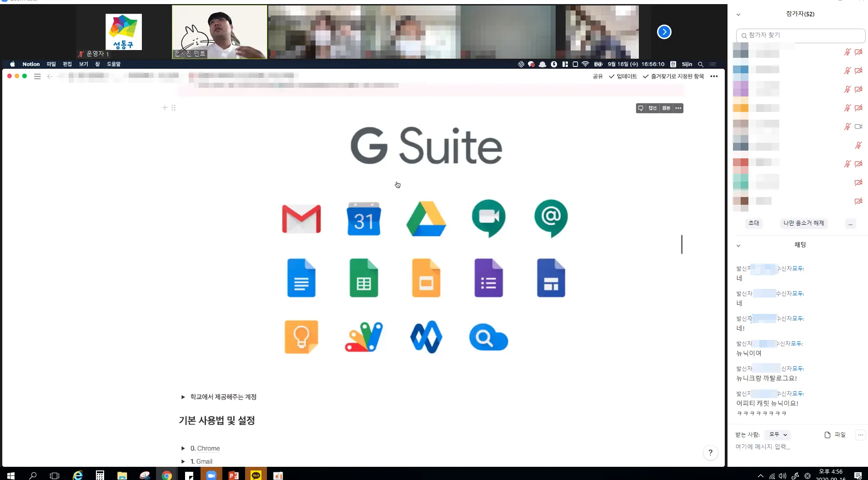This screenshot has width=868, height=480.
Task: Click the 원본 button on image toolbar
Action: click(666, 108)
